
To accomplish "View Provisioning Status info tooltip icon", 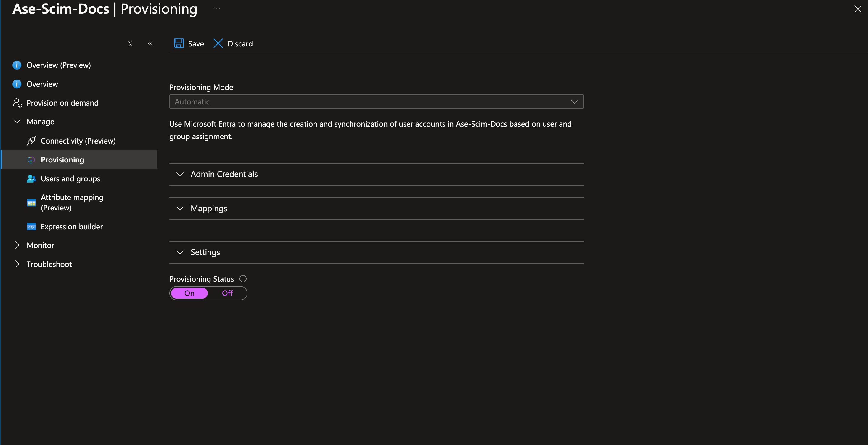I will [x=243, y=279].
